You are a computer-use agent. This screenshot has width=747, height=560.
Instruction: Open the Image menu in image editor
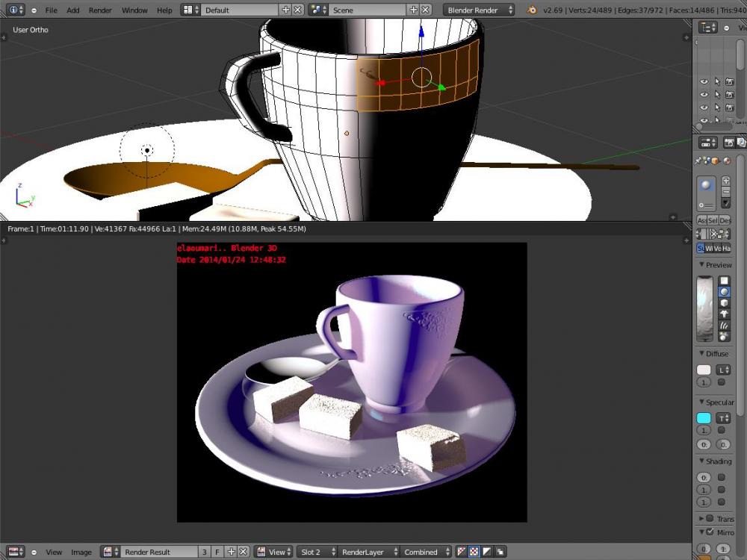coord(81,552)
